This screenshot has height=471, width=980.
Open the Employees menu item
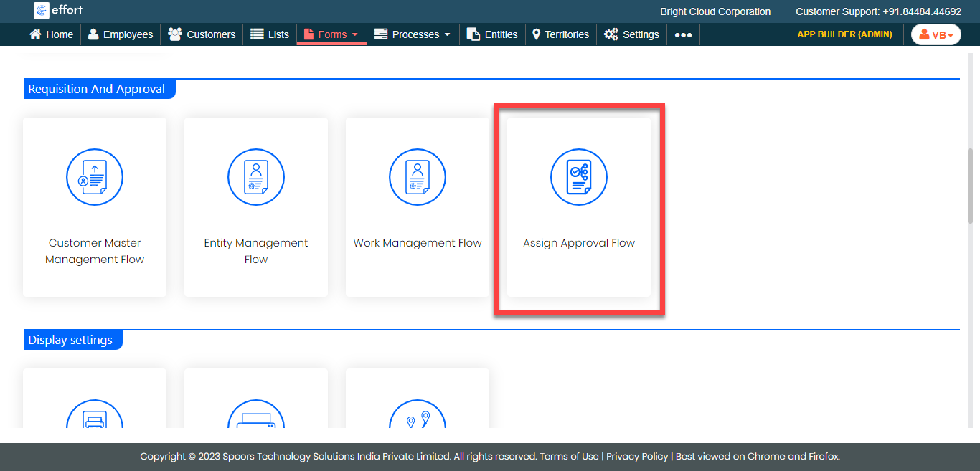click(x=121, y=34)
